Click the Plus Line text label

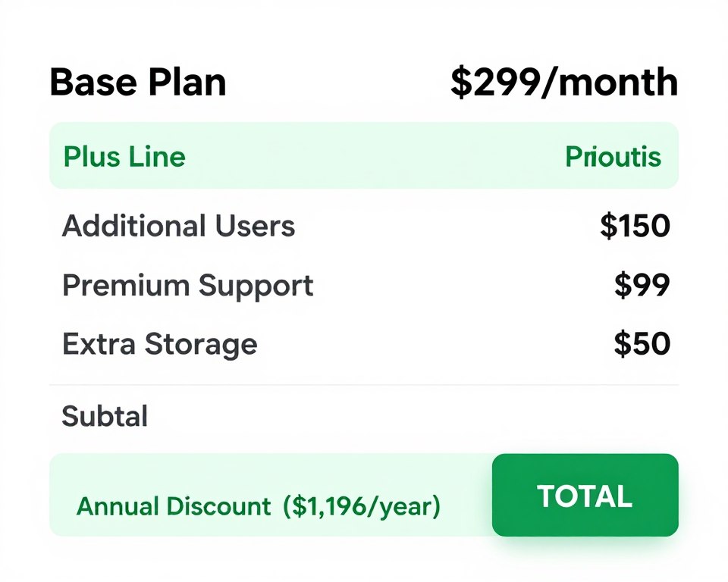click(x=124, y=156)
